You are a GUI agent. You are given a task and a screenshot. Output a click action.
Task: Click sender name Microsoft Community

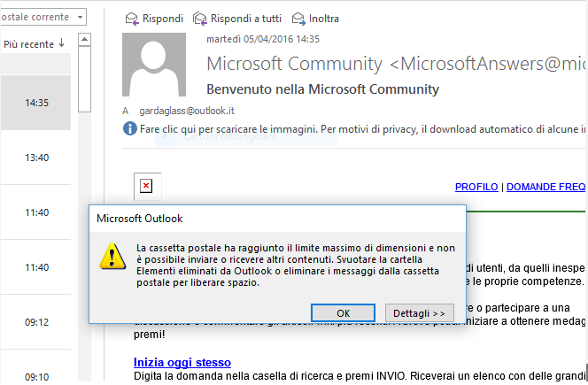click(294, 64)
